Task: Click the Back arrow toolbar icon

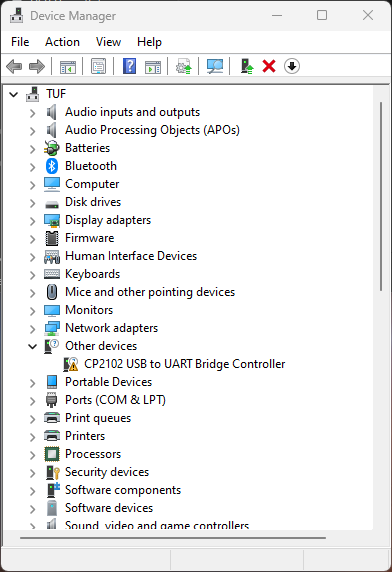Action: pyautogui.click(x=14, y=67)
